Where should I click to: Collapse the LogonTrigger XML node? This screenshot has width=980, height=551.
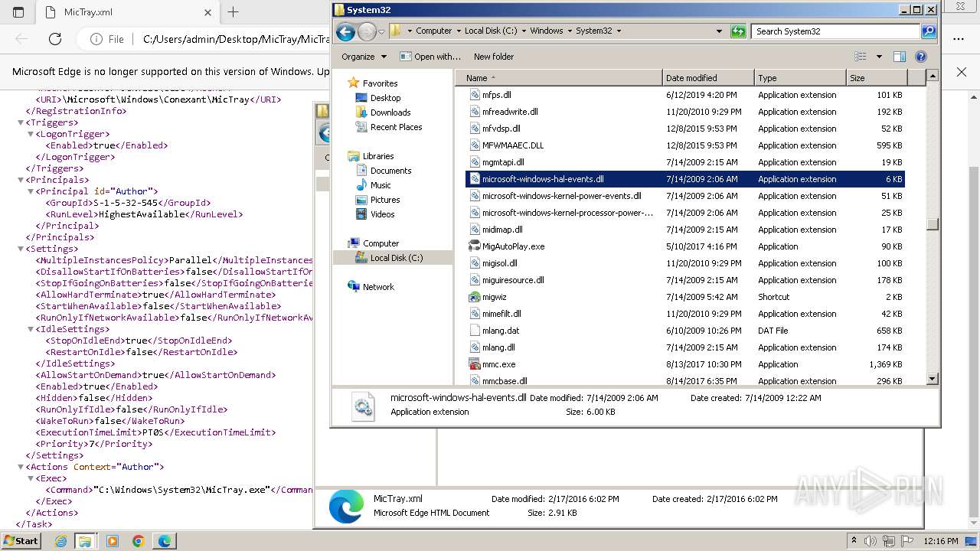pos(31,134)
